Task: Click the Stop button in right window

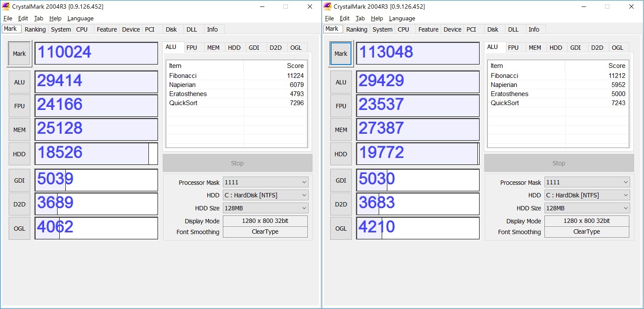Action: pos(559,163)
